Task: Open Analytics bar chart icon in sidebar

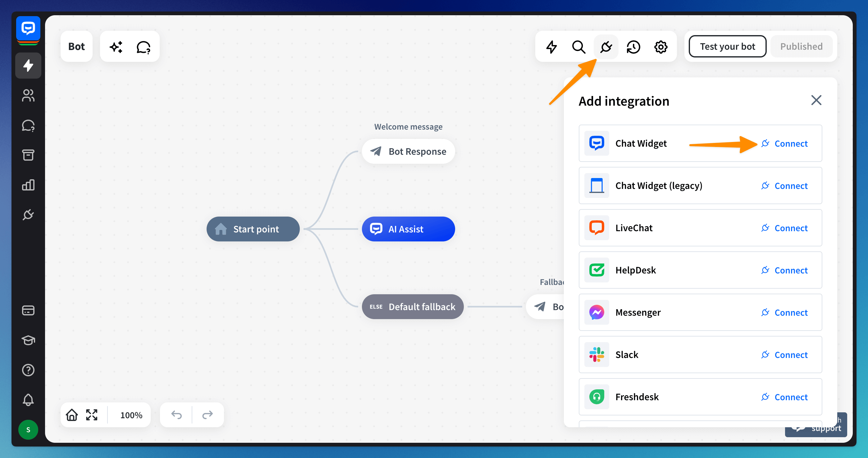Action: tap(28, 185)
